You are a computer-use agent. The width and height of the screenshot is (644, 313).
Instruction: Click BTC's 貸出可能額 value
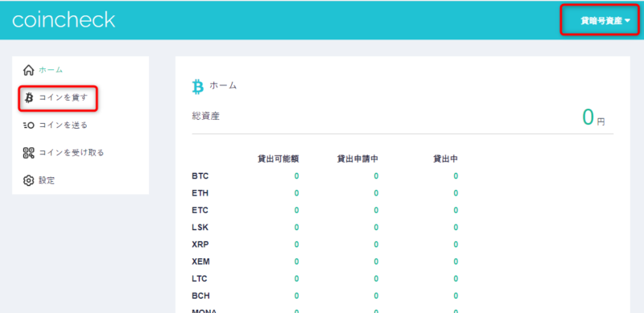(296, 176)
